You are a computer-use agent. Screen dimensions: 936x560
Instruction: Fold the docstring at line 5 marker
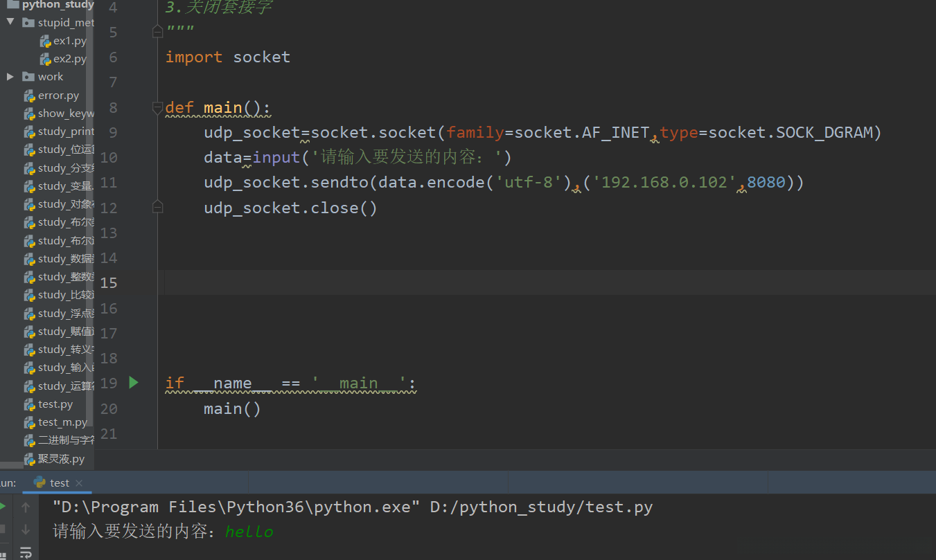tap(158, 32)
